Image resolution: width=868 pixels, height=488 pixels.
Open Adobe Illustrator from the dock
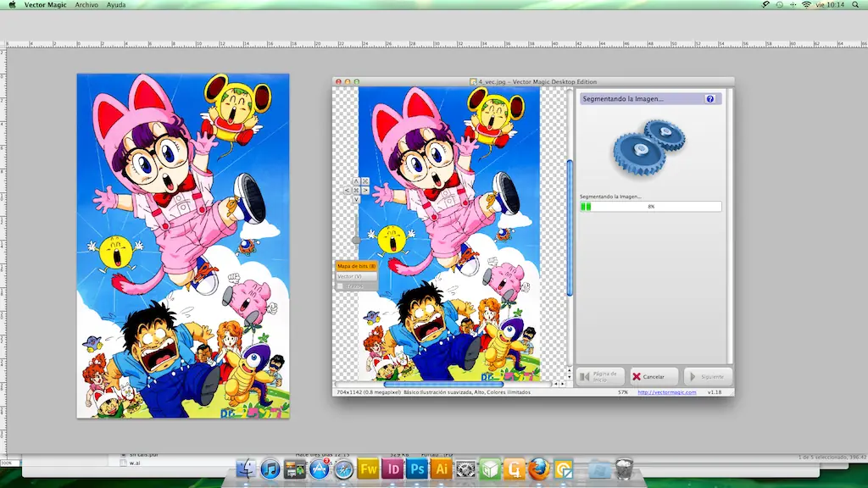coord(441,469)
